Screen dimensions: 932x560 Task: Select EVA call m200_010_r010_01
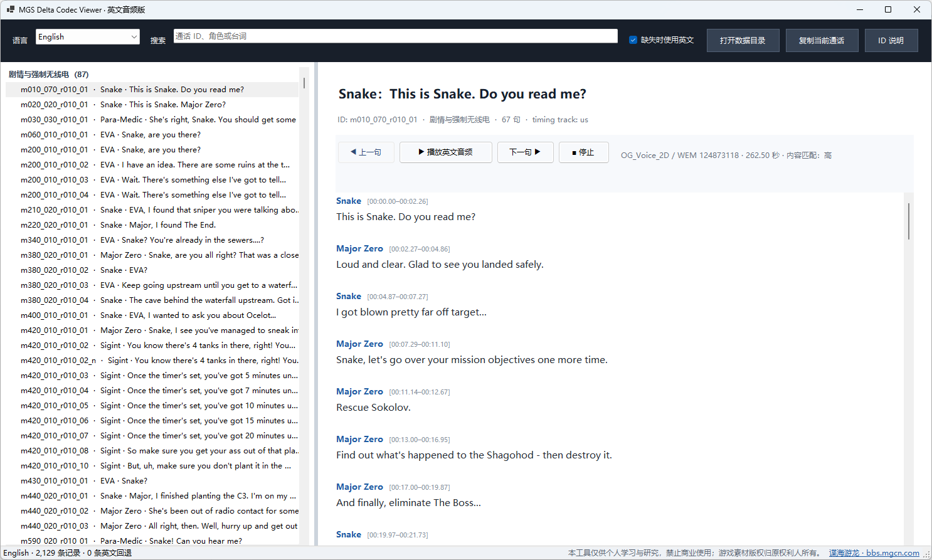(152, 150)
